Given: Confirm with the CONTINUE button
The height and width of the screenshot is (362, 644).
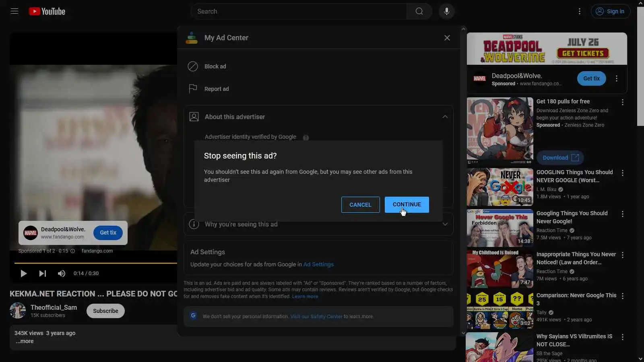Looking at the screenshot, I should point(407,205).
